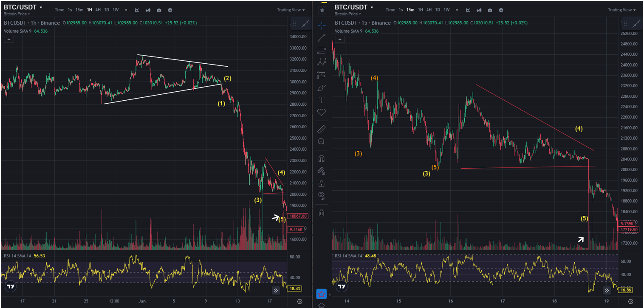This screenshot has height=308, width=644.
Task: Open the heart icons tool
Action: (322, 112)
